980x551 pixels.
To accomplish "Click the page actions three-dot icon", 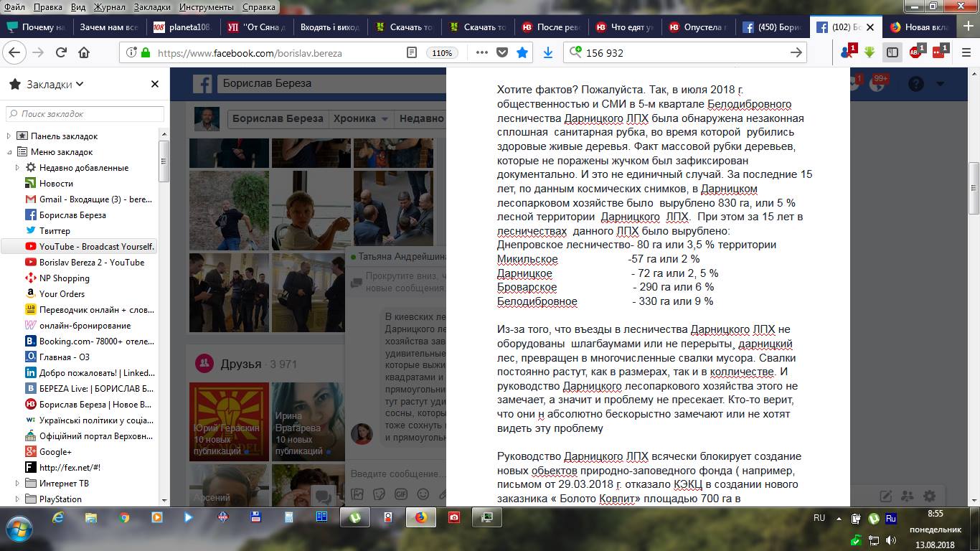I will [x=482, y=52].
